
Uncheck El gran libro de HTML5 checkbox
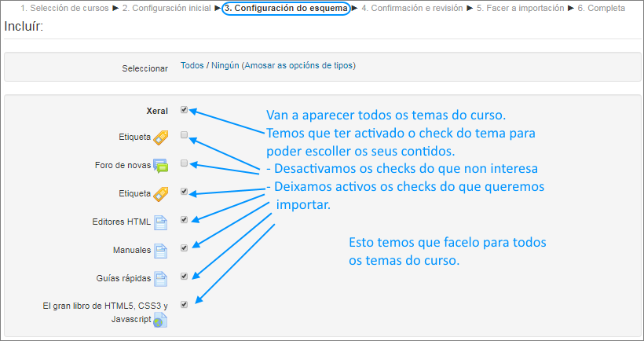click(x=184, y=304)
